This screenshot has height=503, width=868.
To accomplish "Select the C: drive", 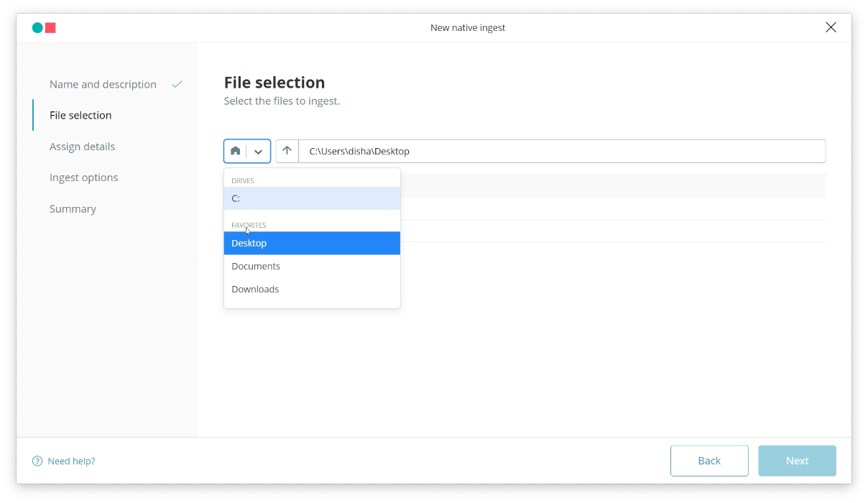I will point(312,198).
